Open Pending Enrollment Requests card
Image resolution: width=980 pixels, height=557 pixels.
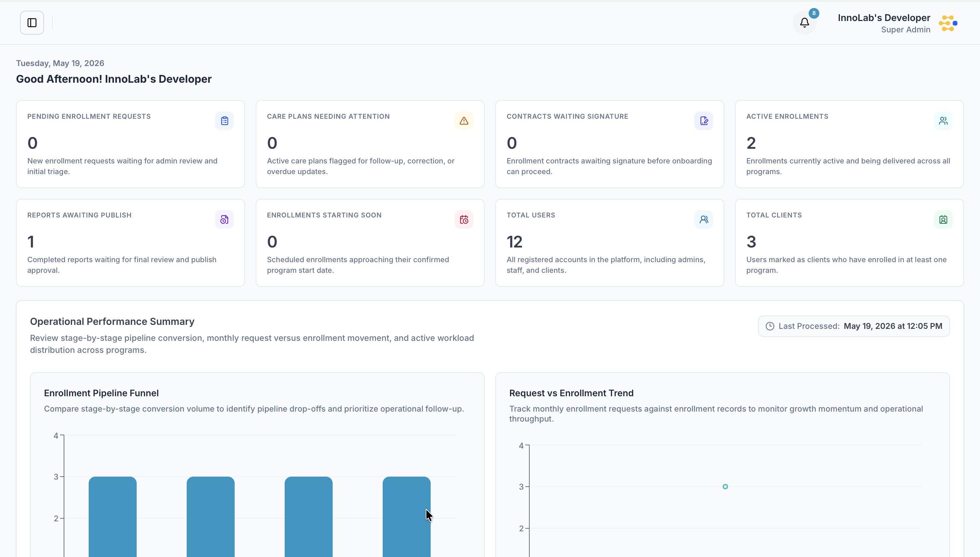(130, 144)
